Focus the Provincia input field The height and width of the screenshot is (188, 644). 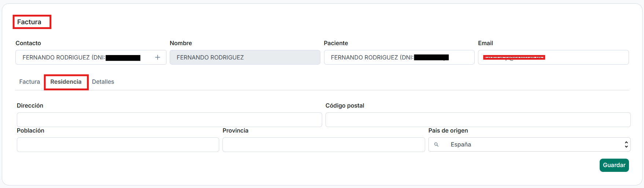click(x=323, y=145)
